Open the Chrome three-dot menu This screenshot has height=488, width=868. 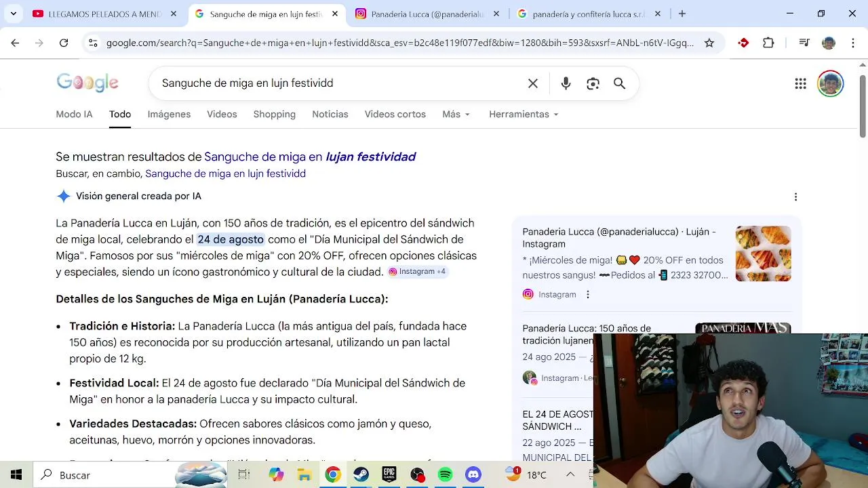pyautogui.click(x=852, y=43)
